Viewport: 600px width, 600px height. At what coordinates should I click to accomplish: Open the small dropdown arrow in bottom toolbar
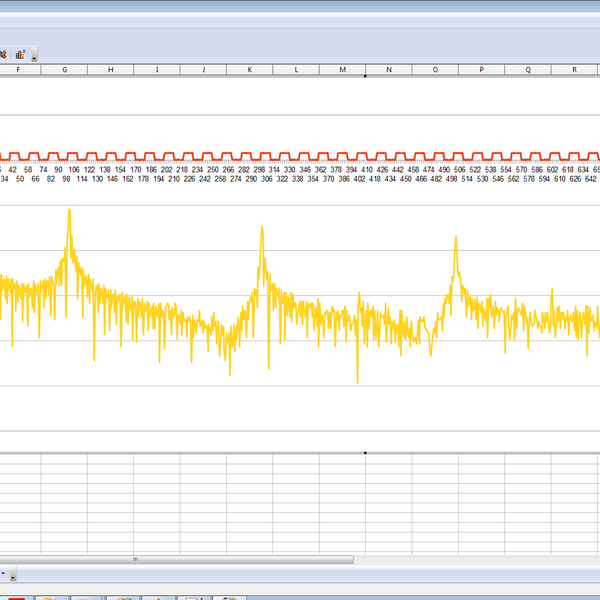[x=3, y=574]
